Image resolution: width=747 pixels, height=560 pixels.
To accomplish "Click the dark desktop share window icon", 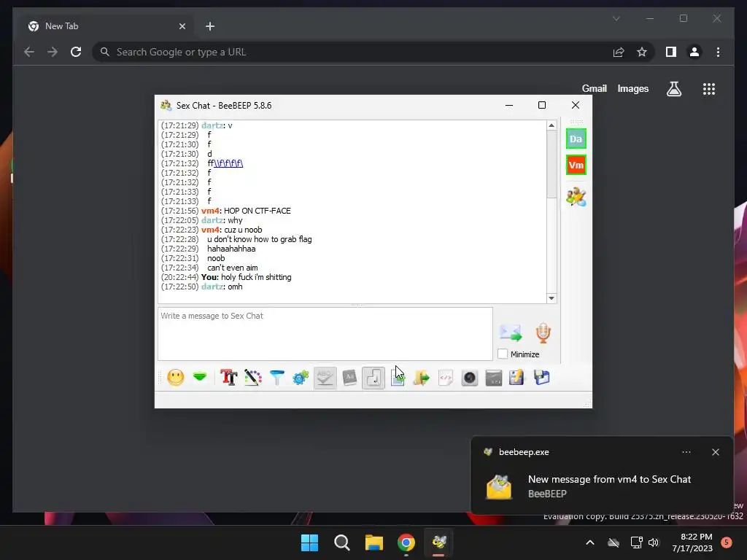I will (x=494, y=378).
